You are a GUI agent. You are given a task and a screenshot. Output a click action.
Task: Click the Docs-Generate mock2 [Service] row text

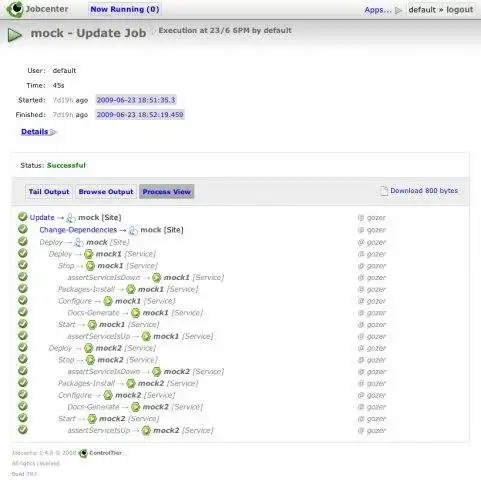pyautogui.click(x=135, y=407)
